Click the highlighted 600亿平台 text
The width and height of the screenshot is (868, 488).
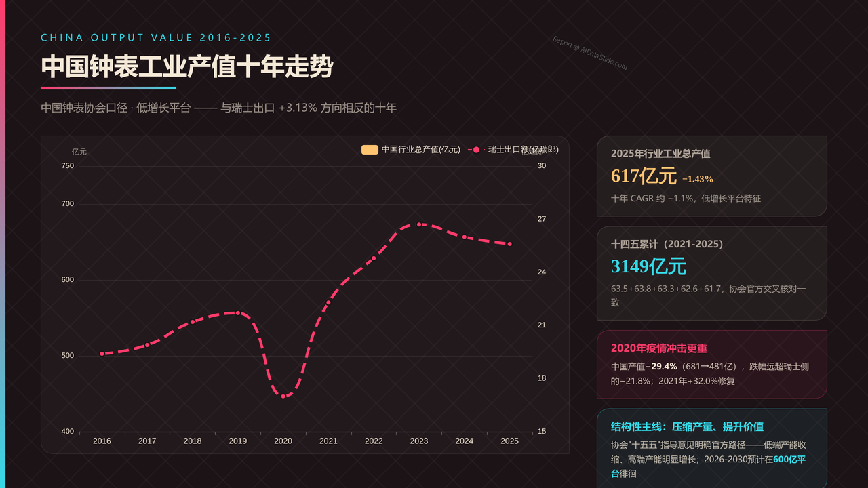(x=708, y=466)
